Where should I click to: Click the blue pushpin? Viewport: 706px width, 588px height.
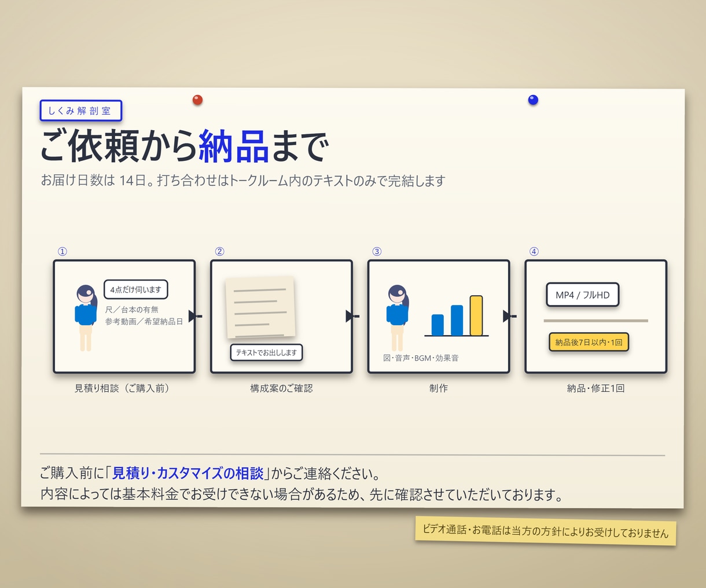533,100
